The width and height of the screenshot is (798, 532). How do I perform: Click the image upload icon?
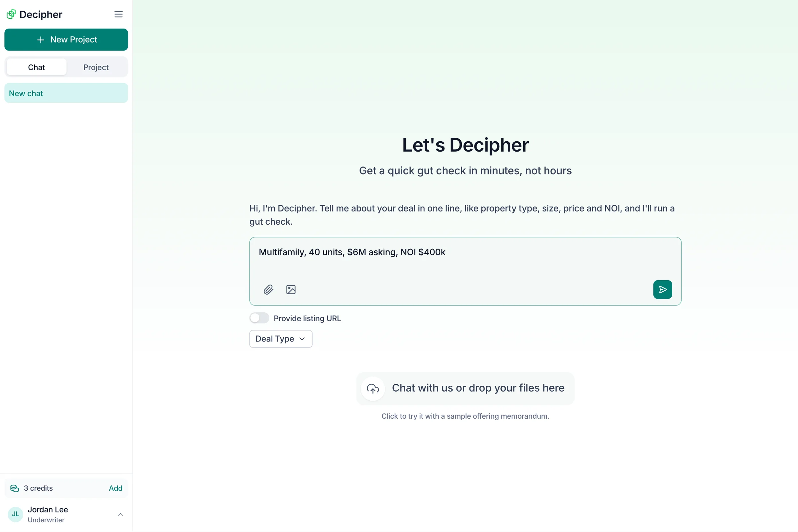(x=291, y=289)
